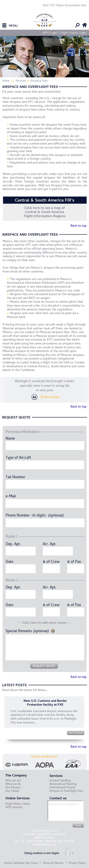Click the quote mark icon near William Blake
Image resolution: width=89 pixels, height=868 pixels.
tap(34, 397)
